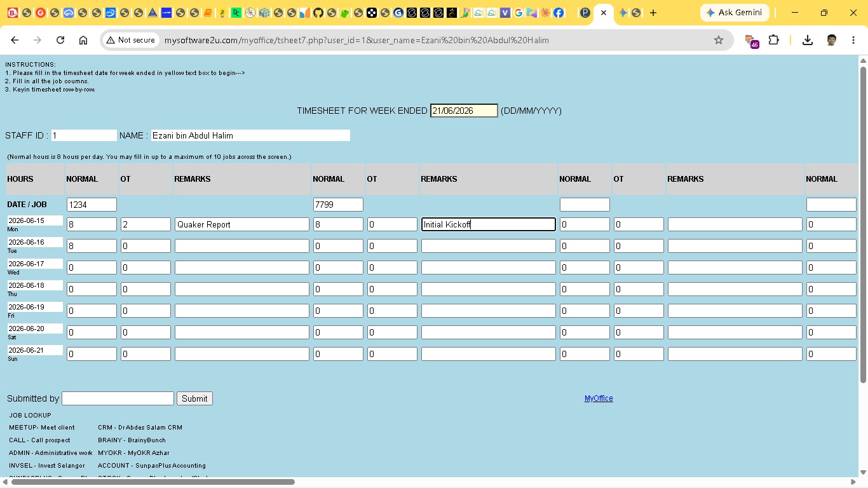Click the Initial Kickoff remarks field
Viewport: 868px width, 488px height.
tap(488, 224)
